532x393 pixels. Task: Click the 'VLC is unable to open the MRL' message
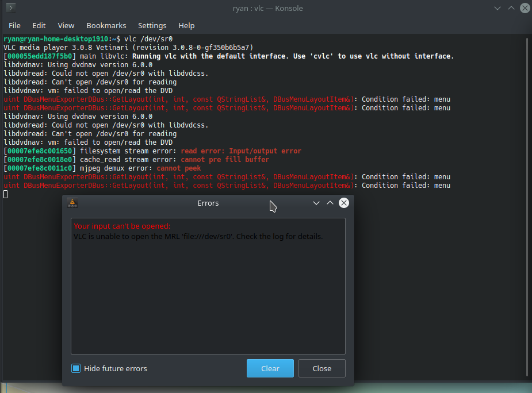click(x=198, y=236)
